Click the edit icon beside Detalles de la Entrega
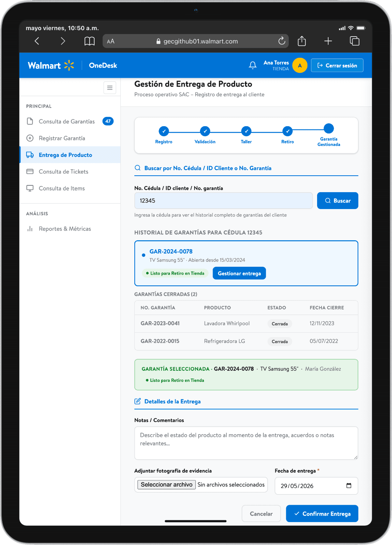This screenshot has width=392, height=545. pyautogui.click(x=138, y=401)
